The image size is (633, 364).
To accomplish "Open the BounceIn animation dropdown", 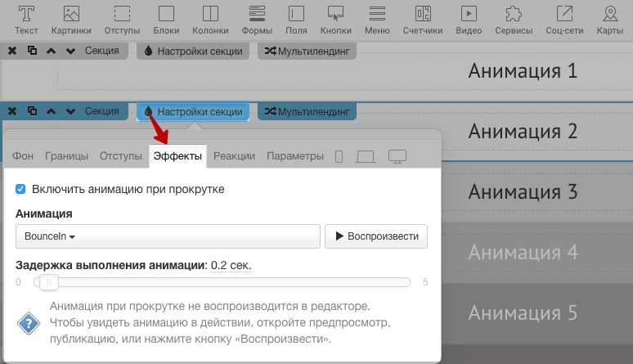I will click(168, 236).
